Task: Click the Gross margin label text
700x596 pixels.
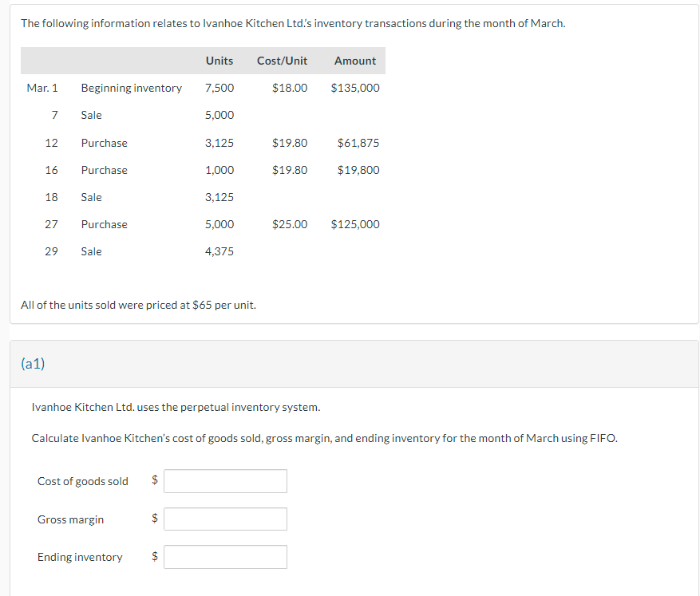Action: (x=70, y=519)
